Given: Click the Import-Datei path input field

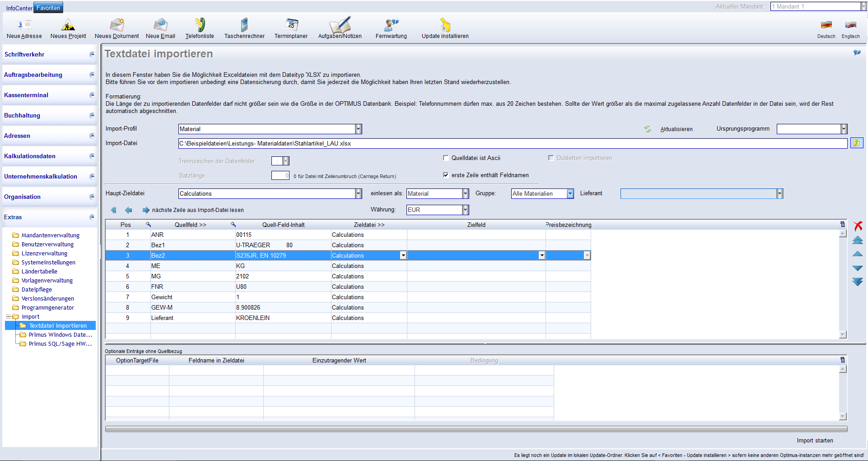Looking at the screenshot, I should (512, 144).
